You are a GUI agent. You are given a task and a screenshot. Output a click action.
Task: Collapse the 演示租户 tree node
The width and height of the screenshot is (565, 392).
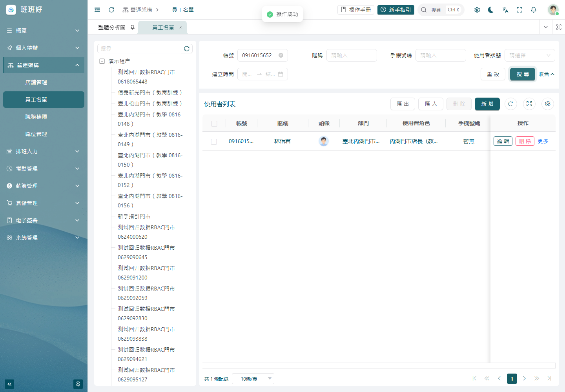point(102,61)
